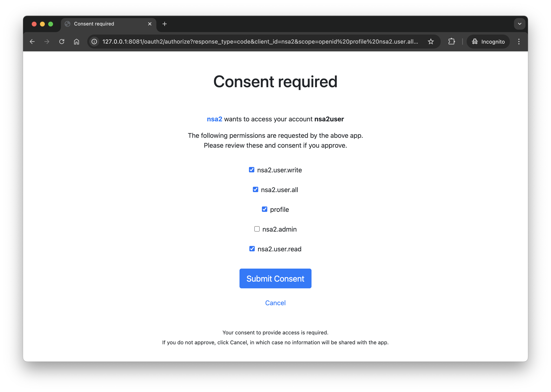This screenshot has height=392, width=551.
Task: Bookmark this page with the star
Action: point(430,42)
